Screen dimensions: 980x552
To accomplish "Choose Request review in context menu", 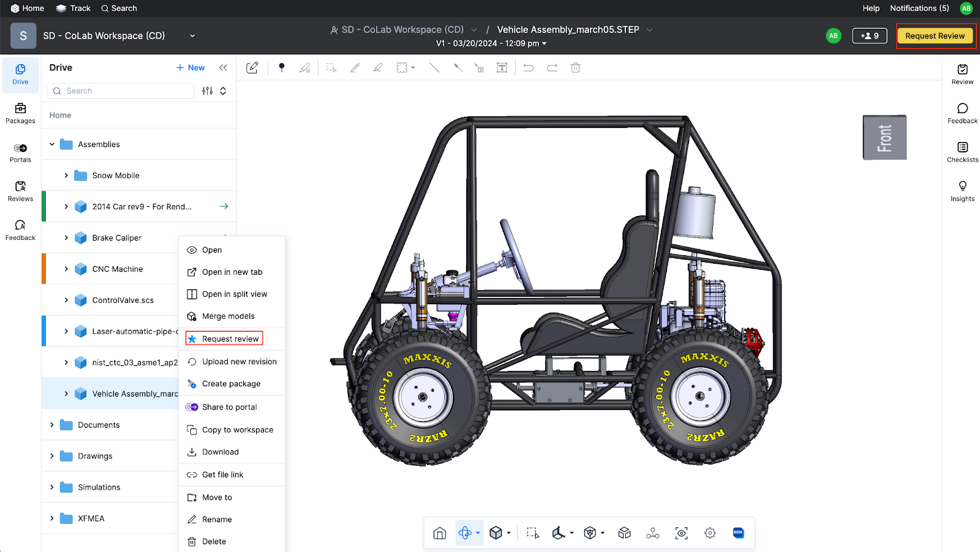I will click(232, 338).
